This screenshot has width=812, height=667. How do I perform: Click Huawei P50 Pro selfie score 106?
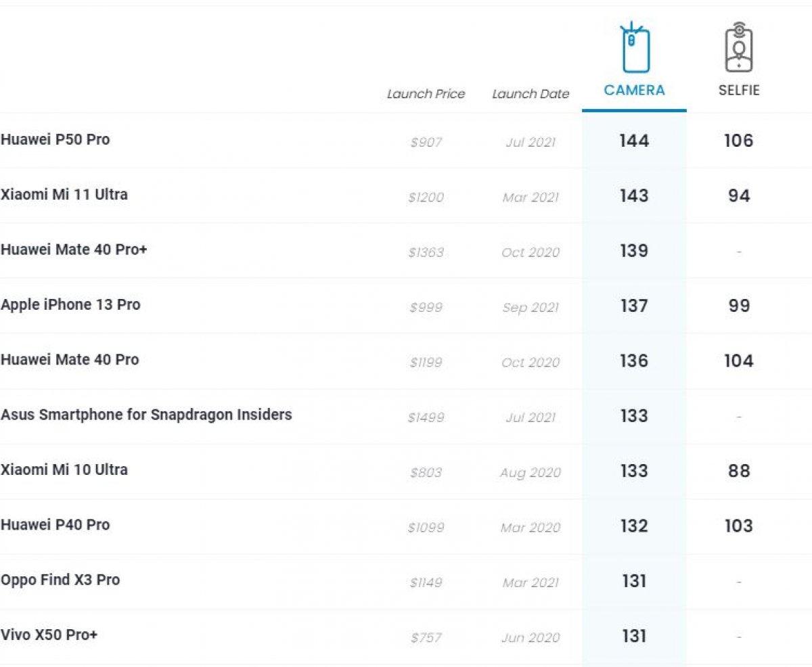[738, 141]
